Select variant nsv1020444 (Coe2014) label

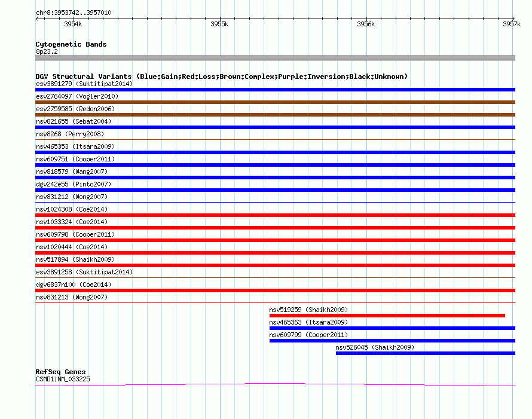point(72,247)
